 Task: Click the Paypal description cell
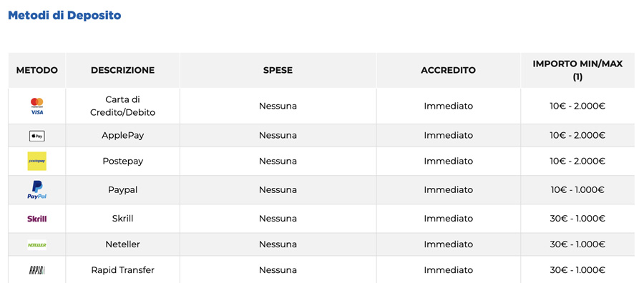click(x=123, y=190)
